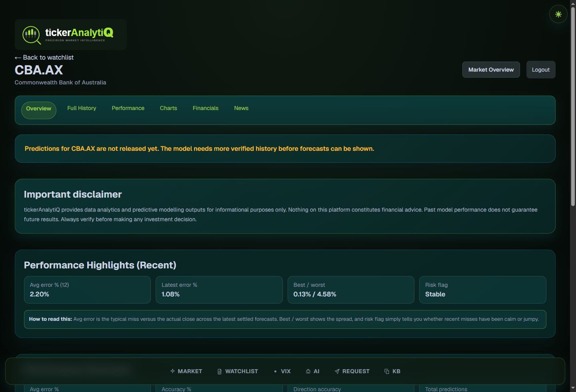Viewport: 576px width, 392px height.
Task: Click the Avg error 2.20% value
Action: coord(40,294)
